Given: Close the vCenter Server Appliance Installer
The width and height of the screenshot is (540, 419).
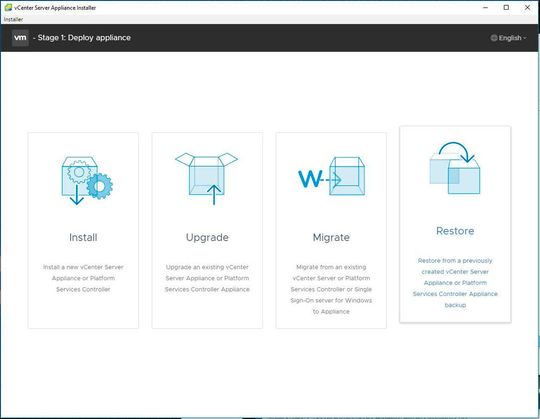Looking at the screenshot, I should tap(527, 7).
